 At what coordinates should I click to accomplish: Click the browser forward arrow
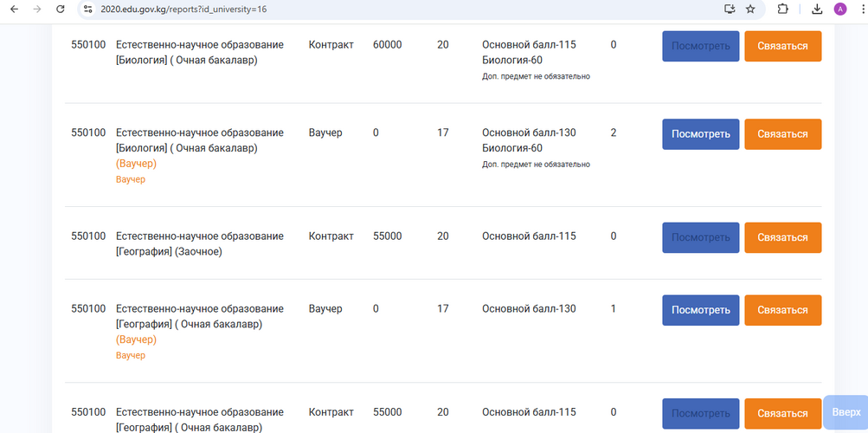(36, 9)
